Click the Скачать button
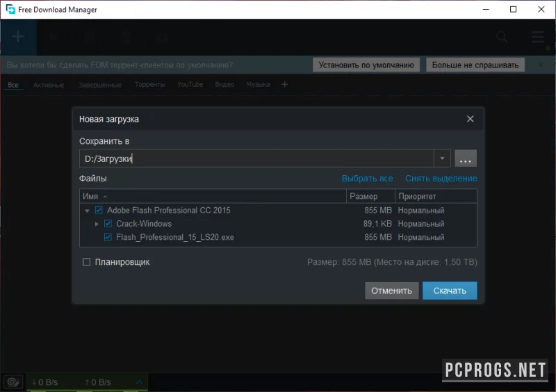Image resolution: width=556 pixels, height=392 pixels. click(x=450, y=291)
